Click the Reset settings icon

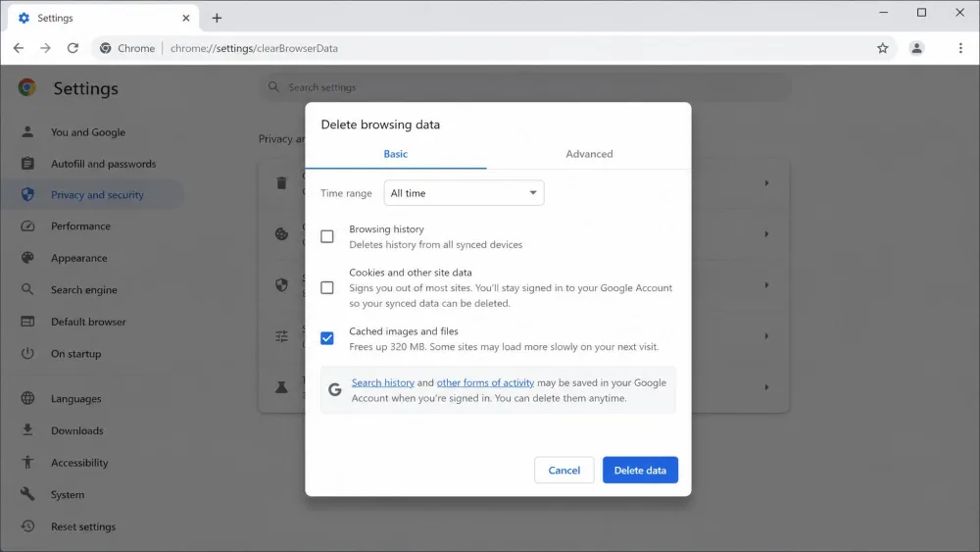[27, 527]
